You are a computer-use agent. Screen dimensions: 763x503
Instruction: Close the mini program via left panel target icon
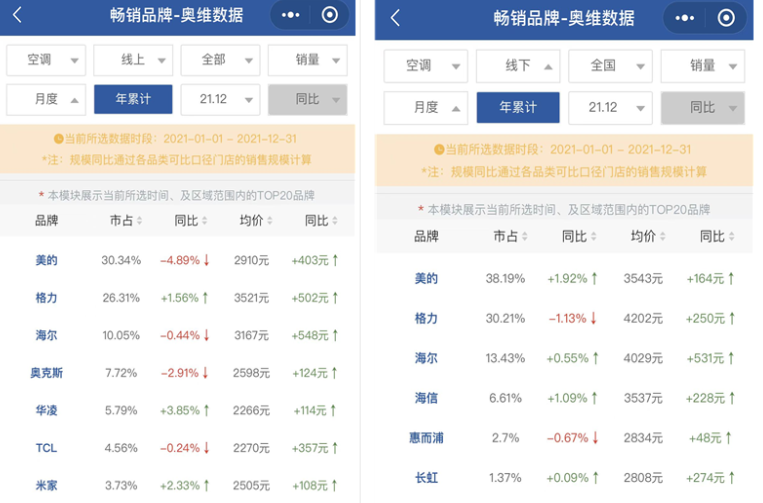329,15
